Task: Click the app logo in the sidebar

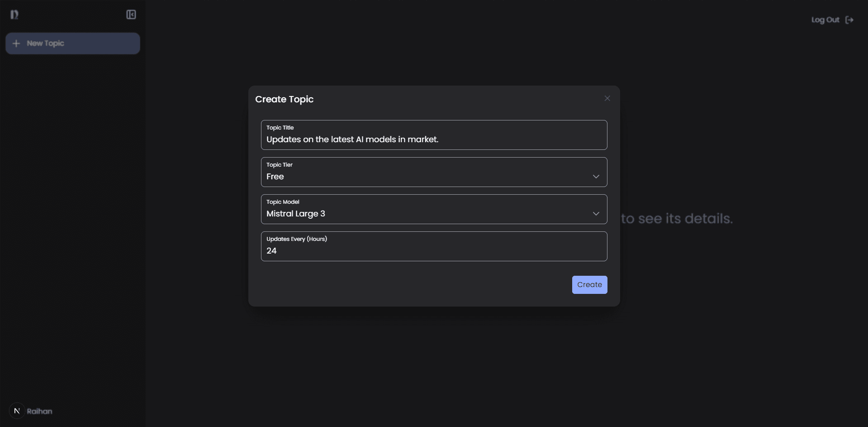Action: point(14,14)
